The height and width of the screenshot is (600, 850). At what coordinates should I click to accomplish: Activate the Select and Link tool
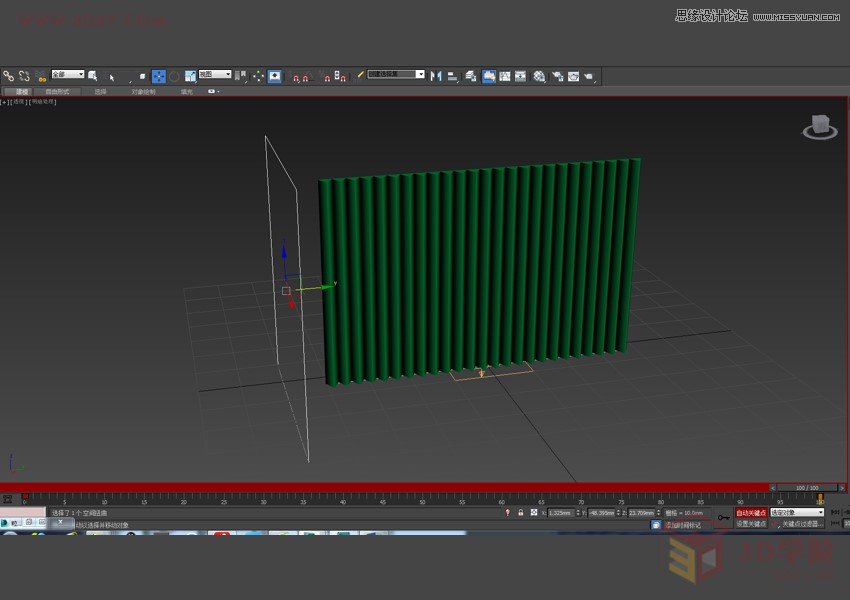(x=10, y=75)
